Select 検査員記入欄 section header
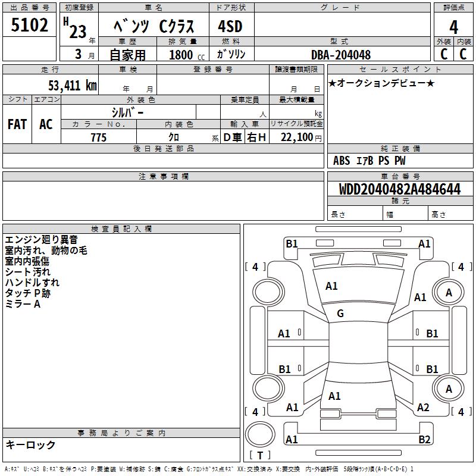The height and width of the screenshot is (476, 476). pyautogui.click(x=121, y=229)
